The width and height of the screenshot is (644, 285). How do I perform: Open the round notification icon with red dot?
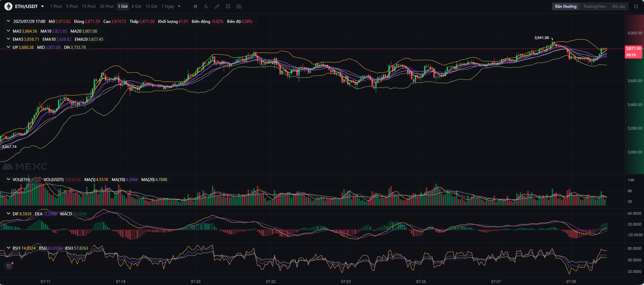9,266
